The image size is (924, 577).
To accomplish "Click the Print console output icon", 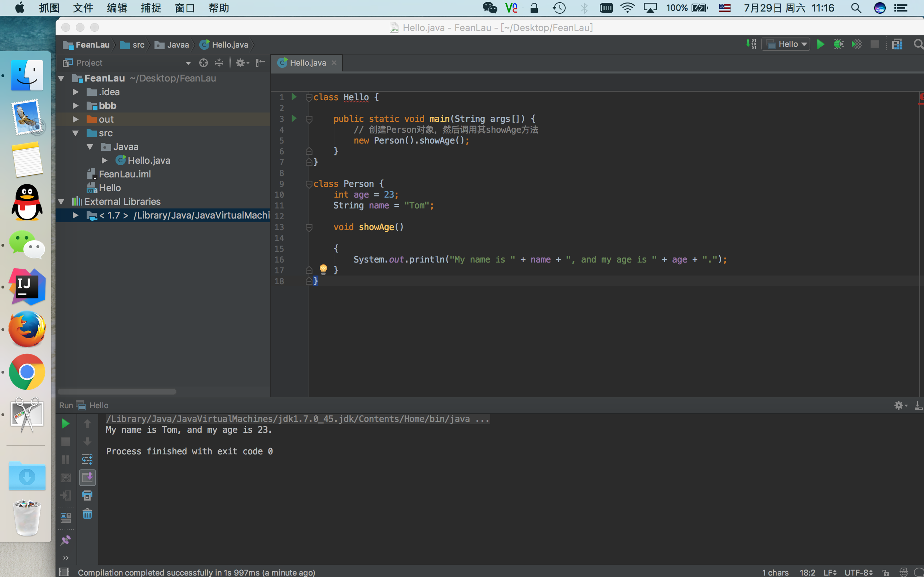I will point(87,495).
